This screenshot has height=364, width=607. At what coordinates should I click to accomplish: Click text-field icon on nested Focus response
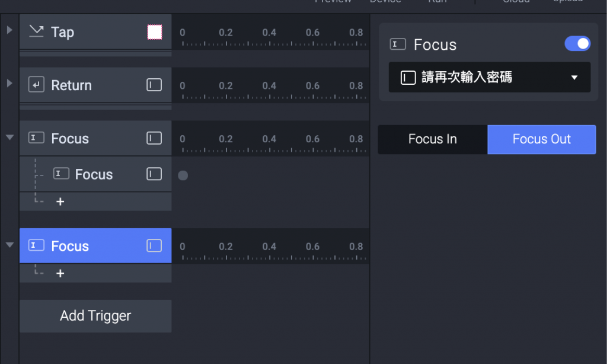[x=154, y=174]
